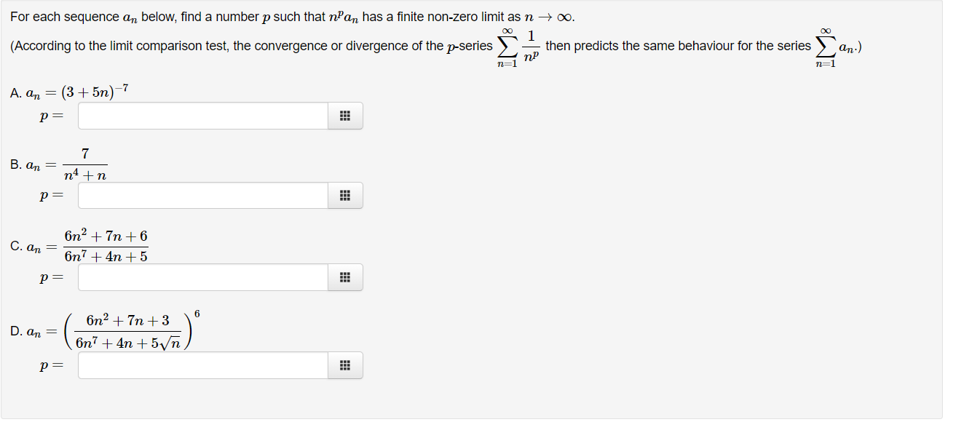Select the grid keypad icon next to the second answer
980x422 pixels.
[345, 195]
